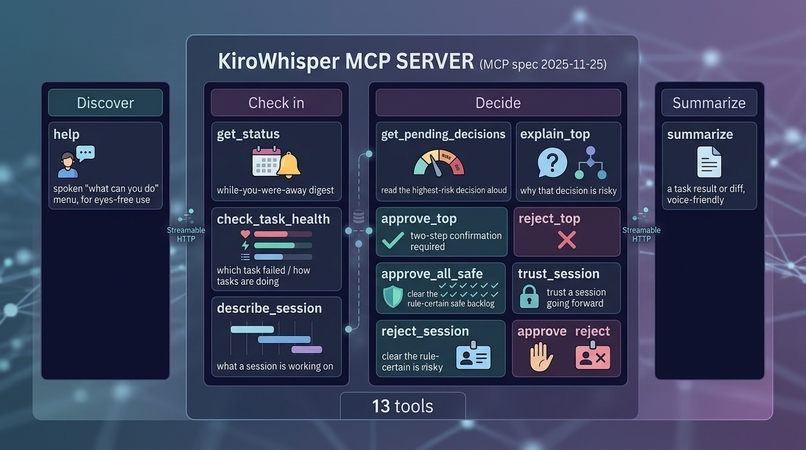Image resolution: width=806 pixels, height=450 pixels.
Task: Click the green checkmark in approve_top
Action: click(x=393, y=241)
